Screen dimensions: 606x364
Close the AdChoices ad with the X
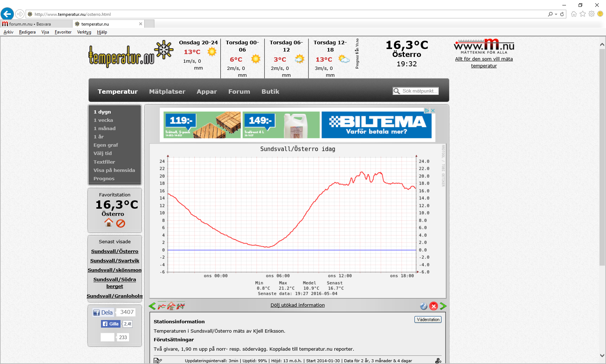pos(433,111)
